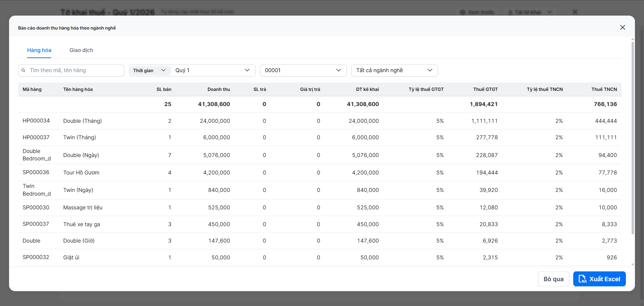Click the Massage trị liệu row

click(x=83, y=208)
